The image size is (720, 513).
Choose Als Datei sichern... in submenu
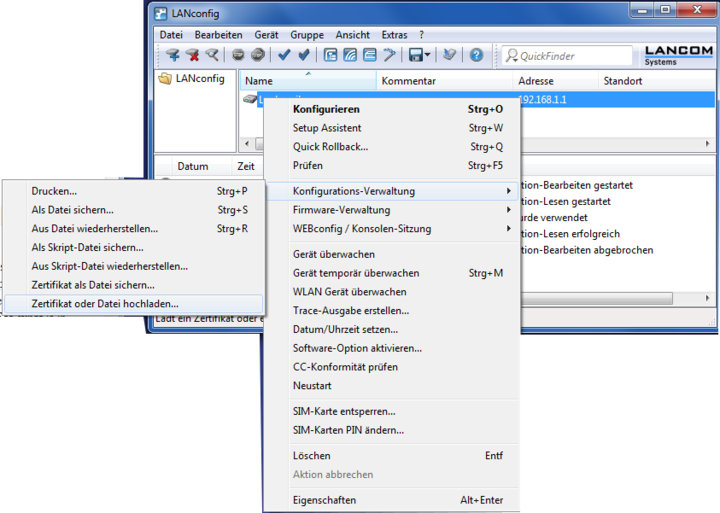(134, 210)
